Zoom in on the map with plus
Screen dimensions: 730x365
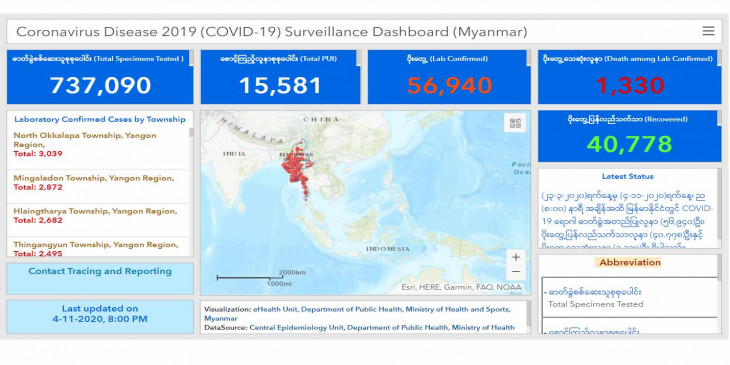516,257
